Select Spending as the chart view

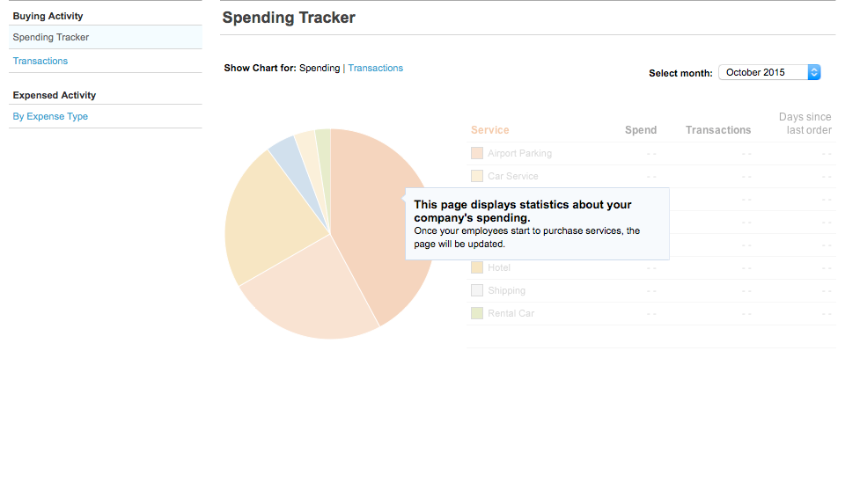pos(320,68)
